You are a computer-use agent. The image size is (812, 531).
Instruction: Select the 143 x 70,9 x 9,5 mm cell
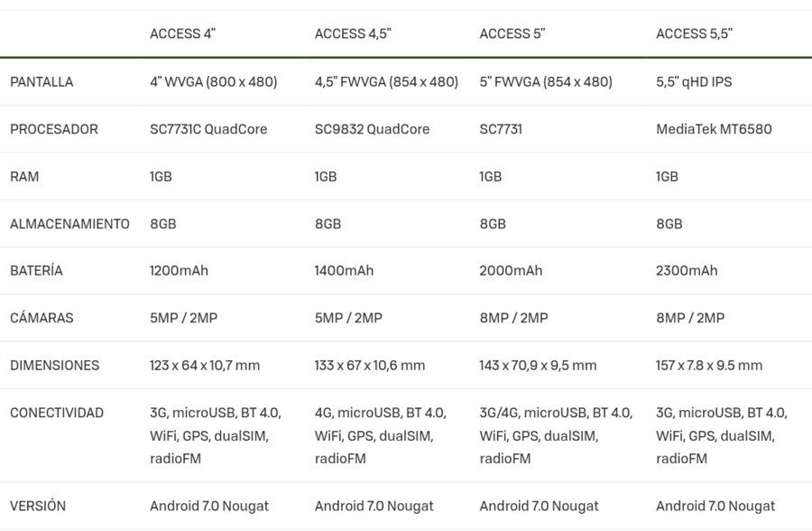538,366
